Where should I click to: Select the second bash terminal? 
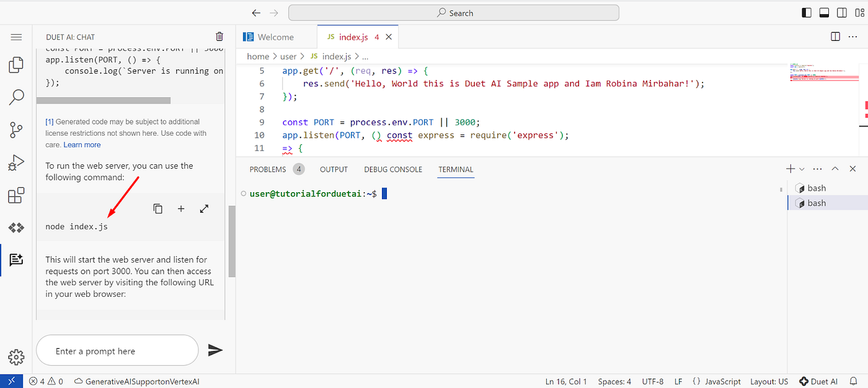[x=828, y=203]
